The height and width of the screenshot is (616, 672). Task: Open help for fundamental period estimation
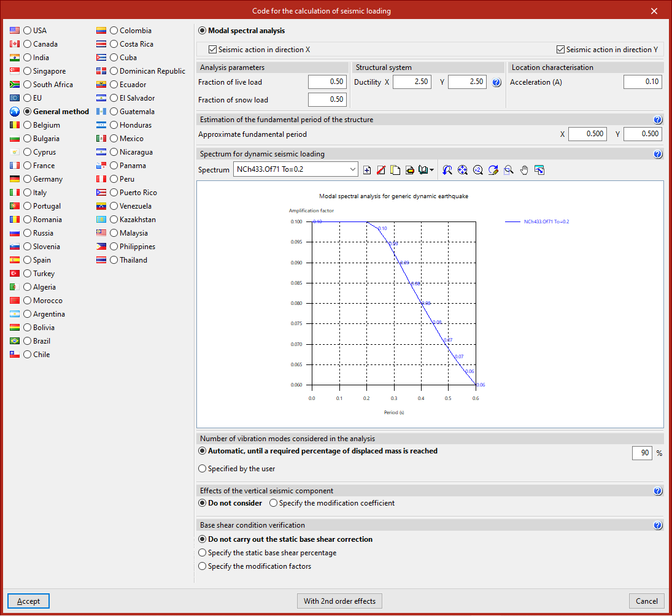[658, 120]
